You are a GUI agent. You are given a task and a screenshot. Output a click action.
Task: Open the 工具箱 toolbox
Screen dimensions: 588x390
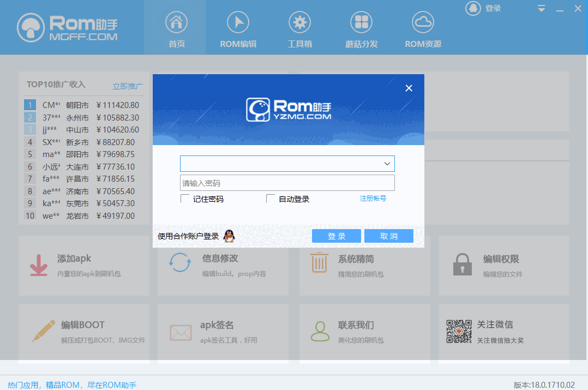(299, 27)
